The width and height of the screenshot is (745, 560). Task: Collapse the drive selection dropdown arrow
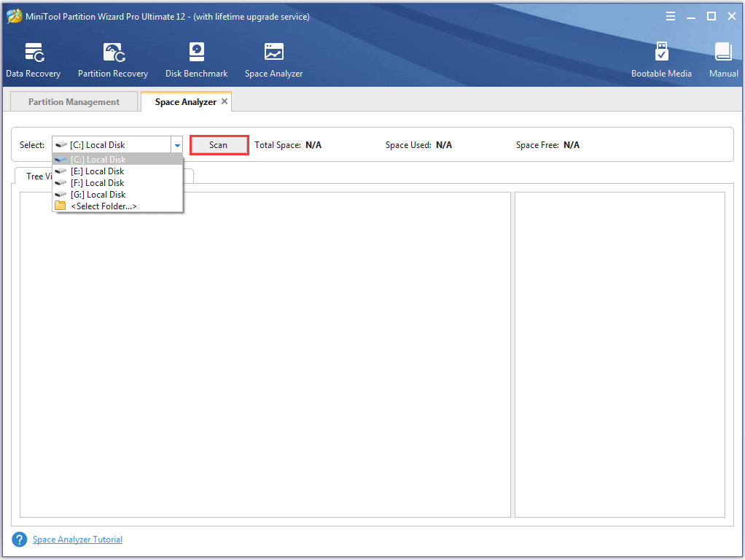tap(176, 144)
